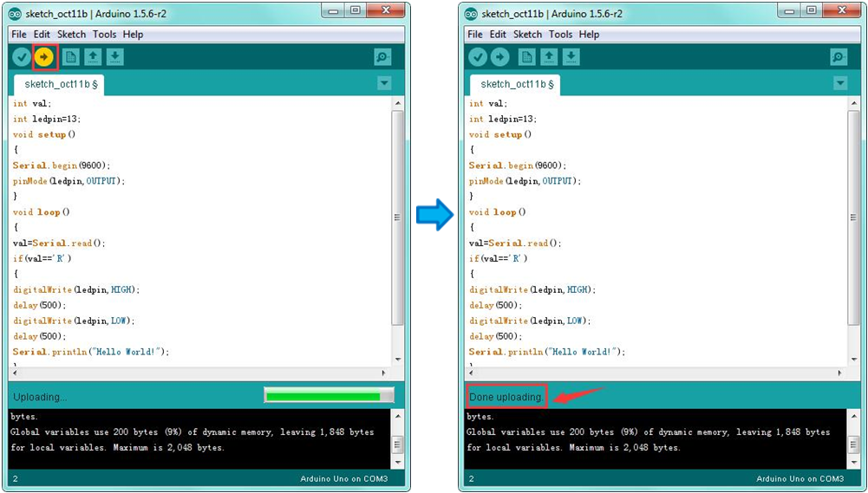Open Serial Monitor icon in left window
The width and height of the screenshot is (868, 493).
coord(382,57)
